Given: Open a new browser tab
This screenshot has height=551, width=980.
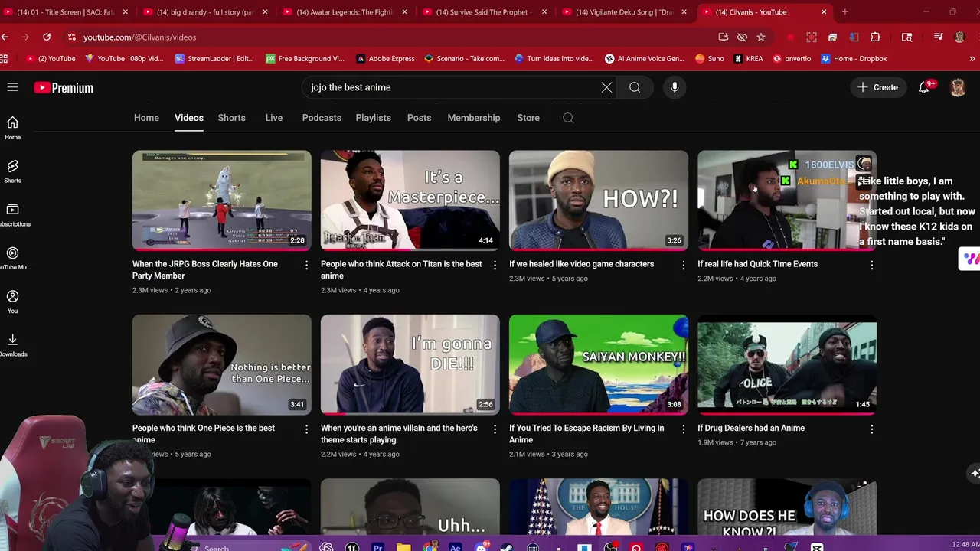Looking at the screenshot, I should [844, 11].
